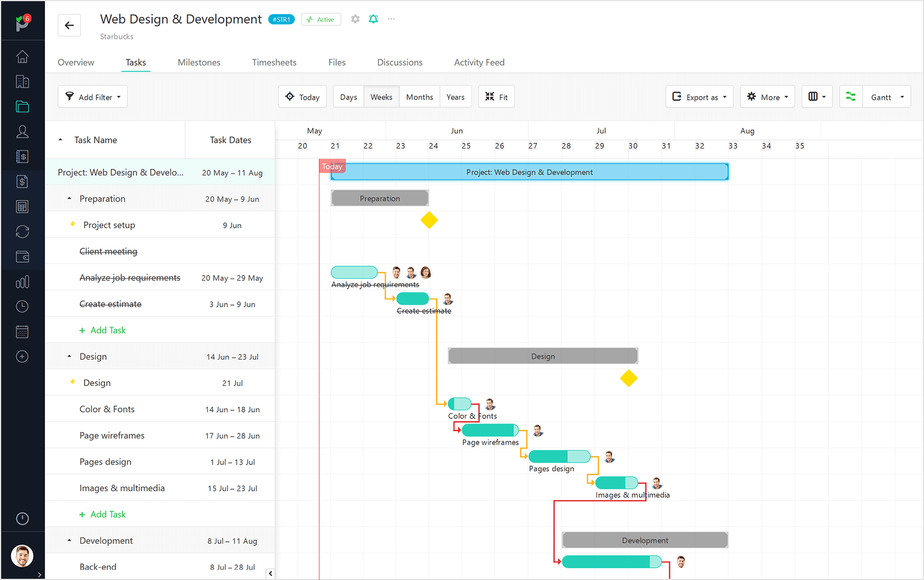Click the Create estimate gantt bar

coord(413,299)
